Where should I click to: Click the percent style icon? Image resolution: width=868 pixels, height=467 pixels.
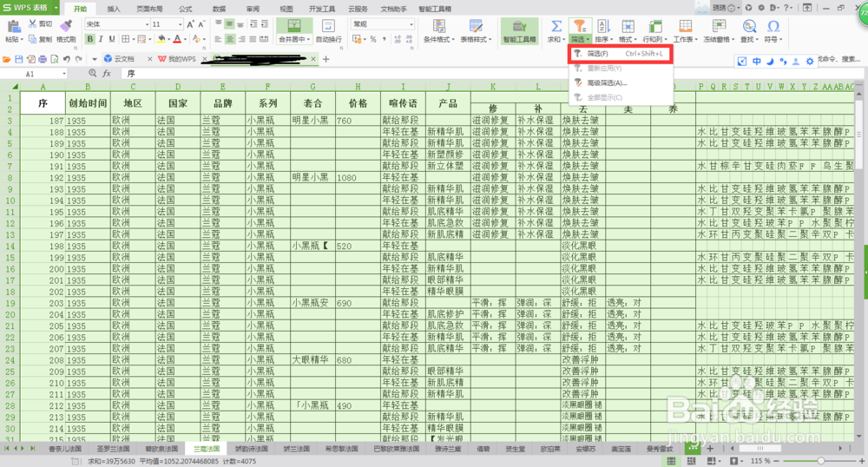pos(373,39)
